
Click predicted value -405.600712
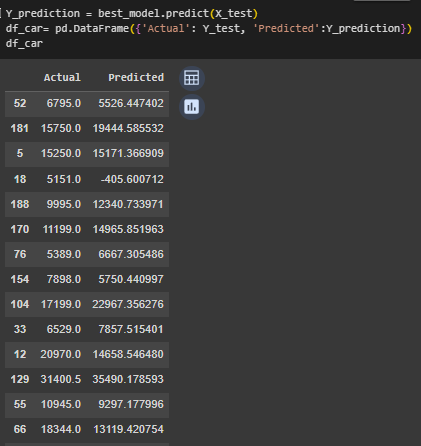pos(132,179)
